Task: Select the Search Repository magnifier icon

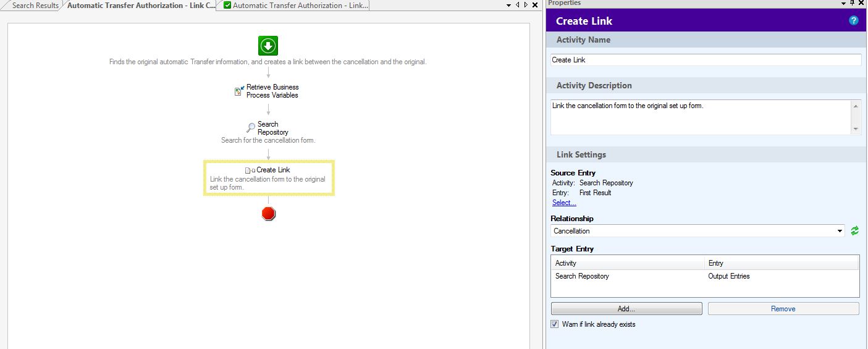Action: (x=251, y=128)
